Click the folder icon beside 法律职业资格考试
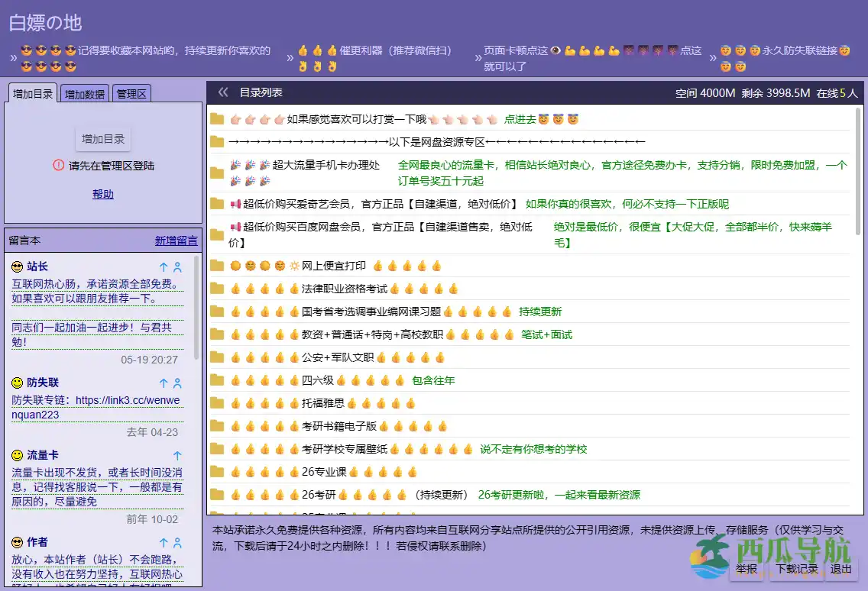Screen dimensions: 868x591 (x=216, y=289)
